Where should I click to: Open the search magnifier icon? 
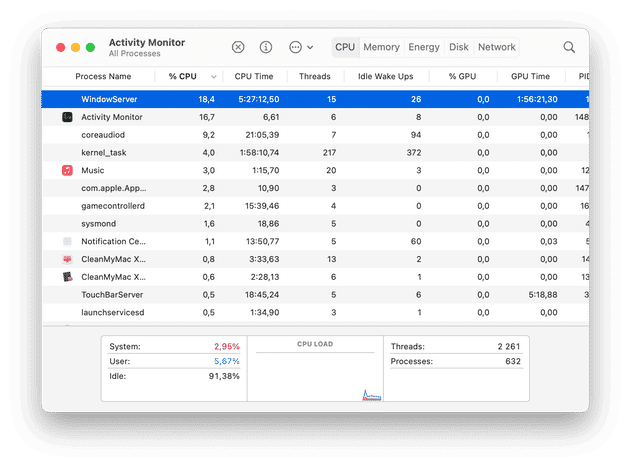pyautogui.click(x=569, y=47)
